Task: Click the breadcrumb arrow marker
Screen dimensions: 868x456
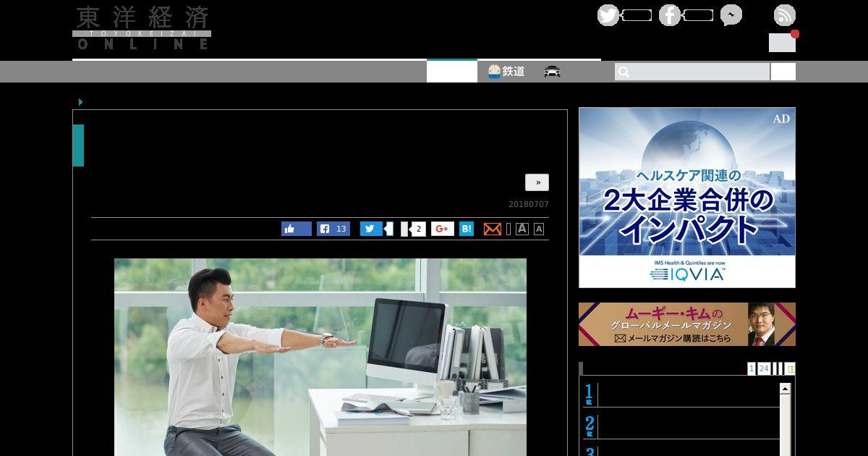Action: 81,102
